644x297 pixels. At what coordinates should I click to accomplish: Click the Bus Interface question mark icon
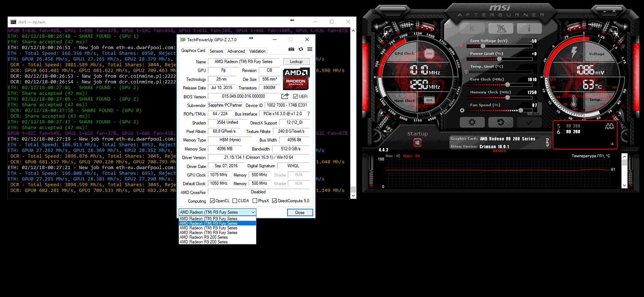coord(308,114)
